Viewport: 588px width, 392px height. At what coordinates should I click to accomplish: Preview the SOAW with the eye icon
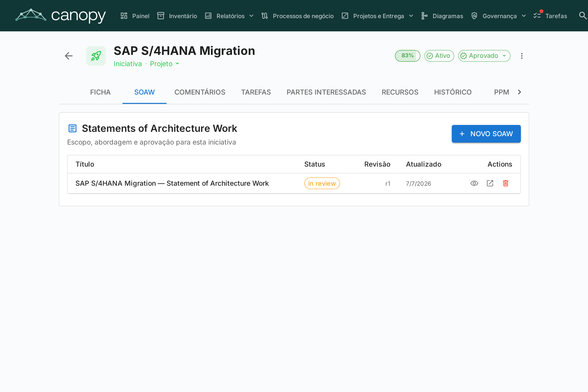click(474, 183)
